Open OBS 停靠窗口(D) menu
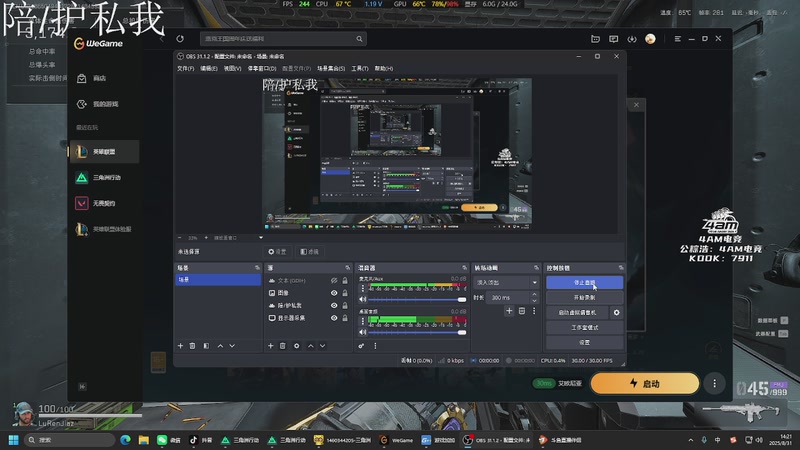 point(262,68)
